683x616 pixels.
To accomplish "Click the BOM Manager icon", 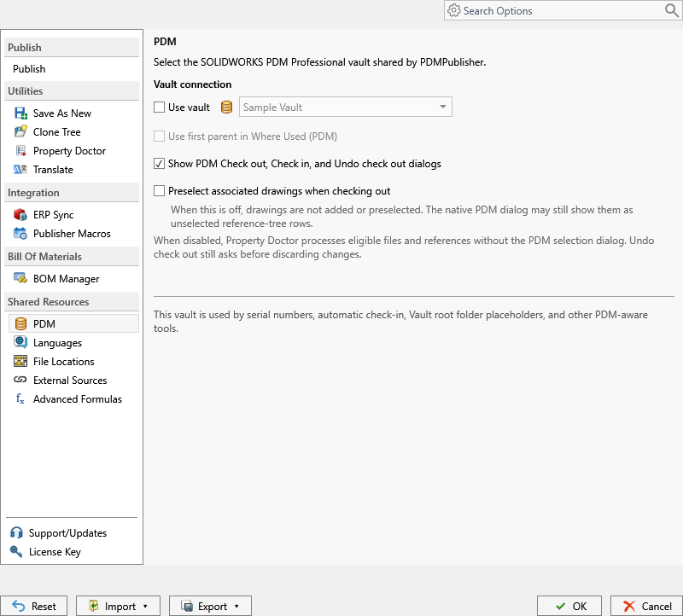I will [x=20, y=278].
